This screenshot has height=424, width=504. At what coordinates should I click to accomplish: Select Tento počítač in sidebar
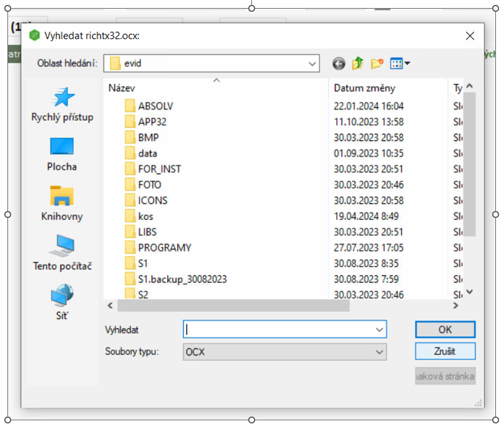coord(62,253)
